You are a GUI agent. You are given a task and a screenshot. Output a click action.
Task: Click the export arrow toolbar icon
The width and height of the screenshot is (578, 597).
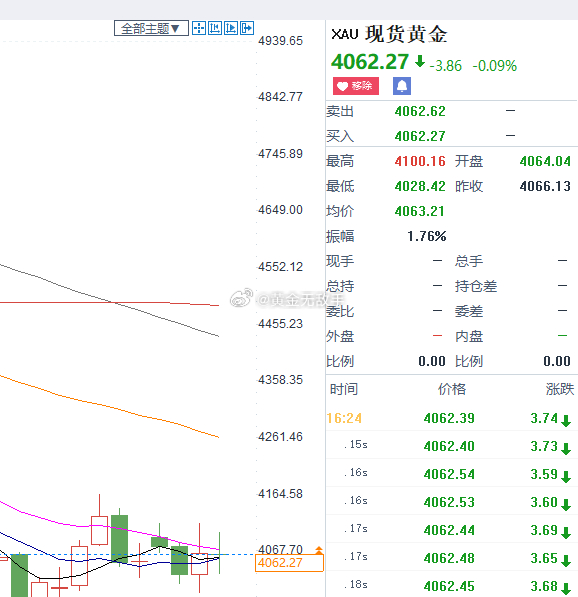point(247,28)
